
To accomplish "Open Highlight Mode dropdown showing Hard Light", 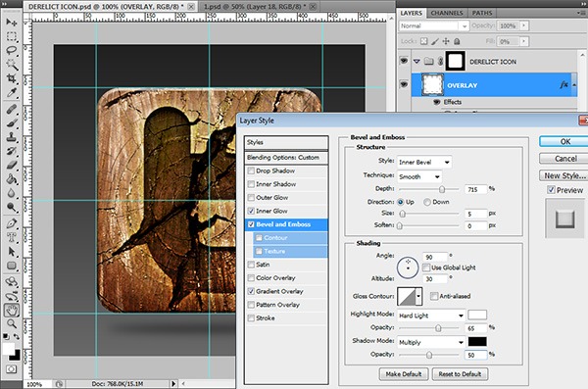I will 431,316.
